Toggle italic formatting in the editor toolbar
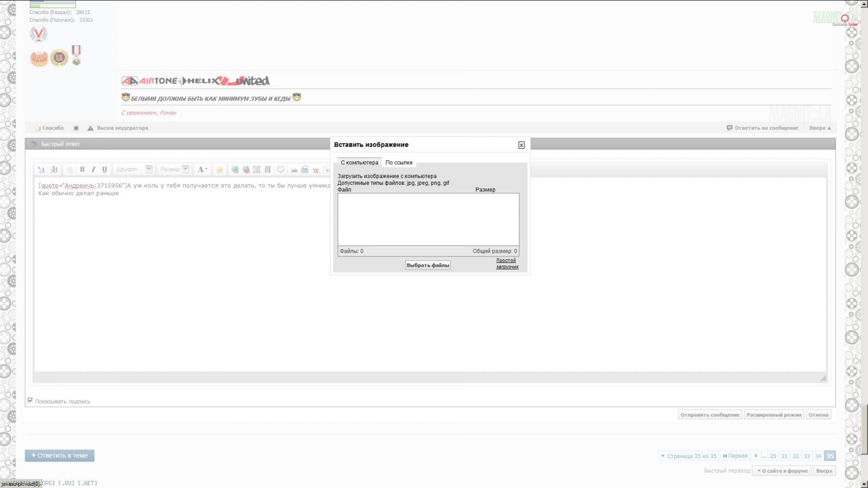Viewport: 868px width, 488px height. pyautogui.click(x=93, y=169)
